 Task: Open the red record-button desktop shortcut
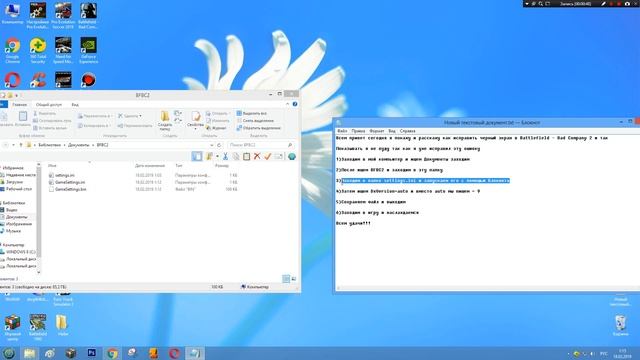tap(88, 80)
